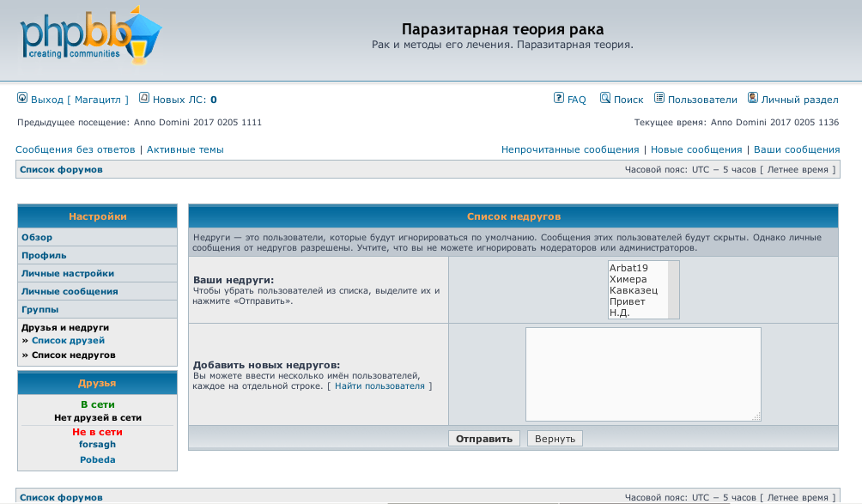Open offline friend forsagh's profile

(97, 444)
